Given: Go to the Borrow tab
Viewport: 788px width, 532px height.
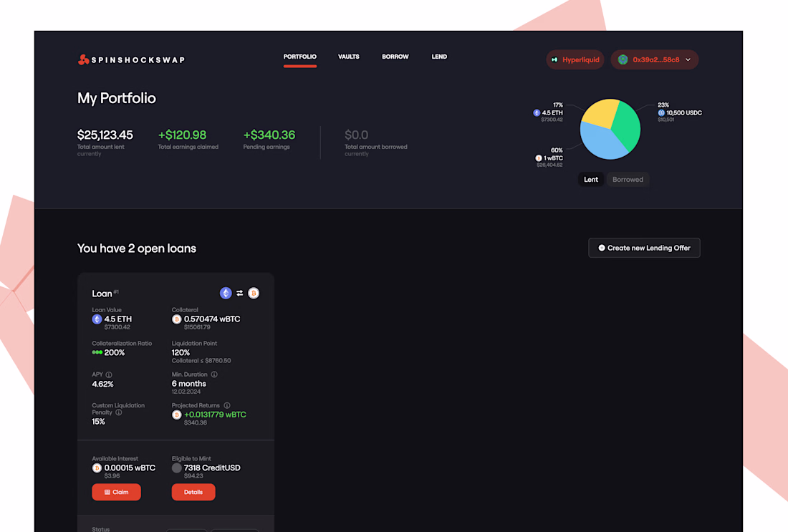Looking at the screenshot, I should coord(395,57).
